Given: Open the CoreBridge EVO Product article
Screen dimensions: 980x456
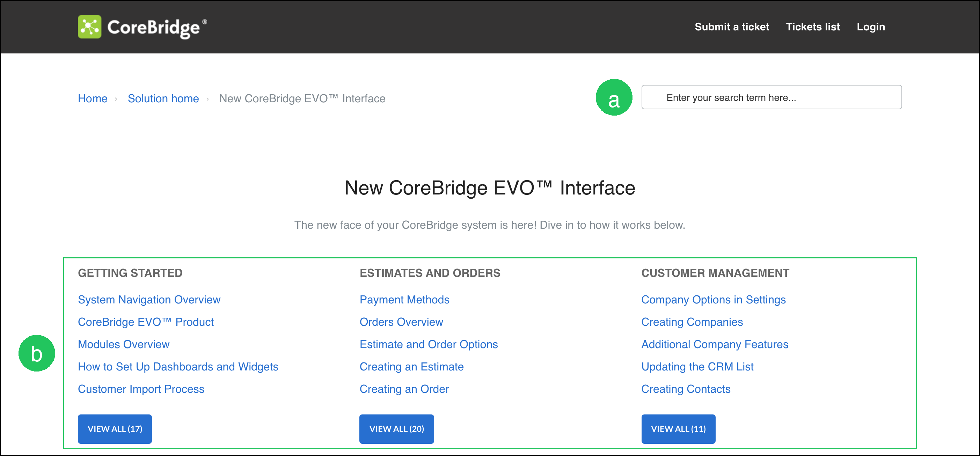Looking at the screenshot, I should click(146, 322).
